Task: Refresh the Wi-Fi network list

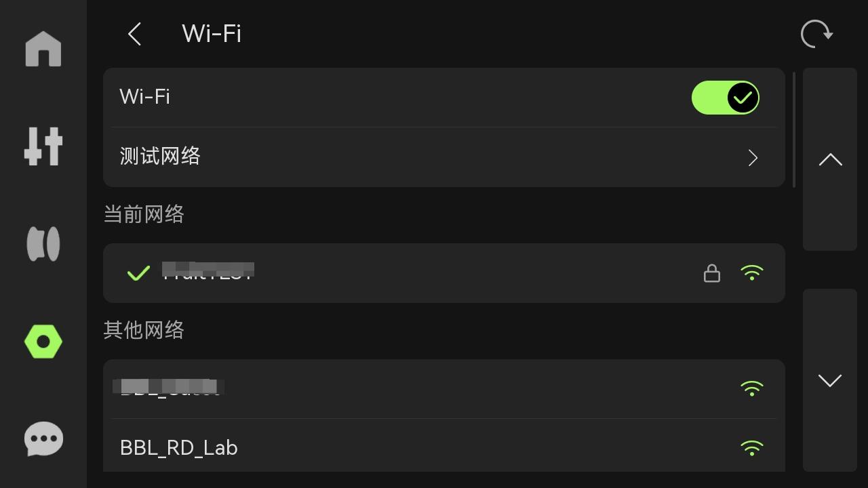Action: (816, 34)
